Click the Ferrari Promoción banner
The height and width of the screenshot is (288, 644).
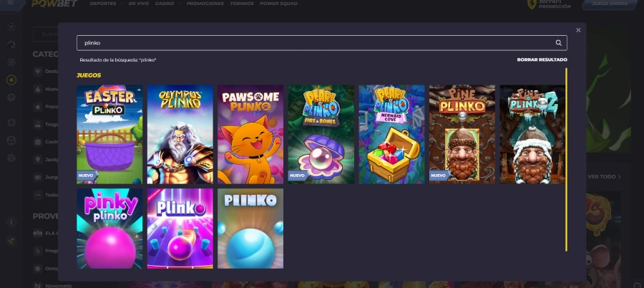point(549,4)
